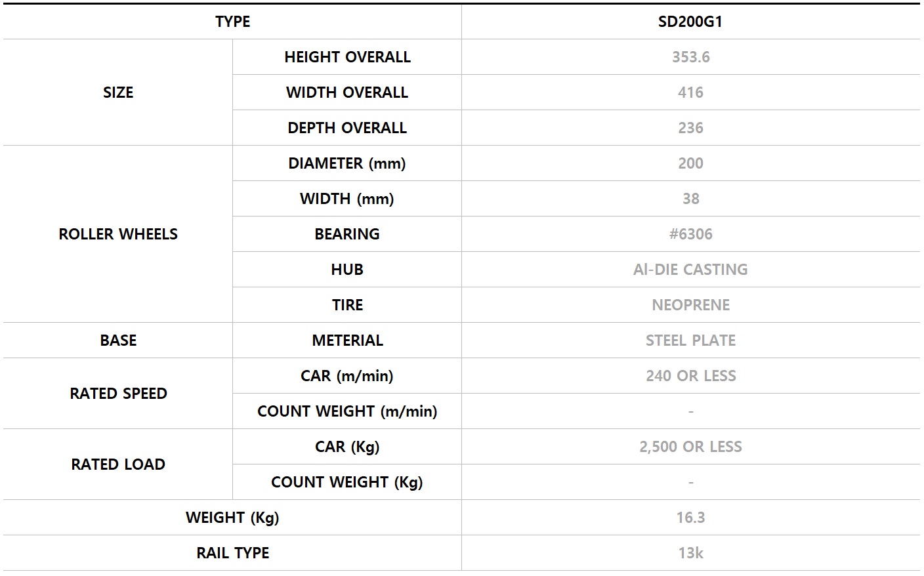
Task: Click the TYPE header cell
Action: click(x=232, y=22)
